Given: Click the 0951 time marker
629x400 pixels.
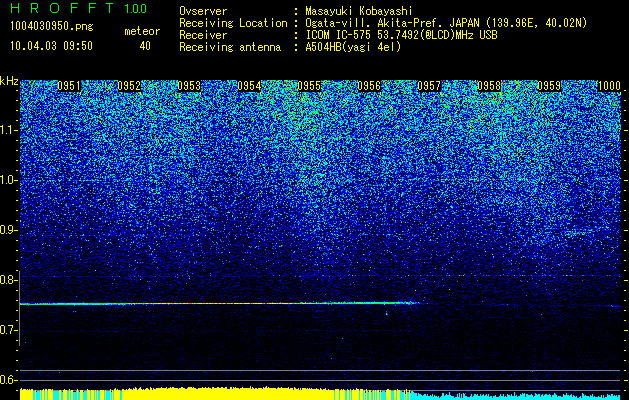Looking at the screenshot, I should [69, 86].
